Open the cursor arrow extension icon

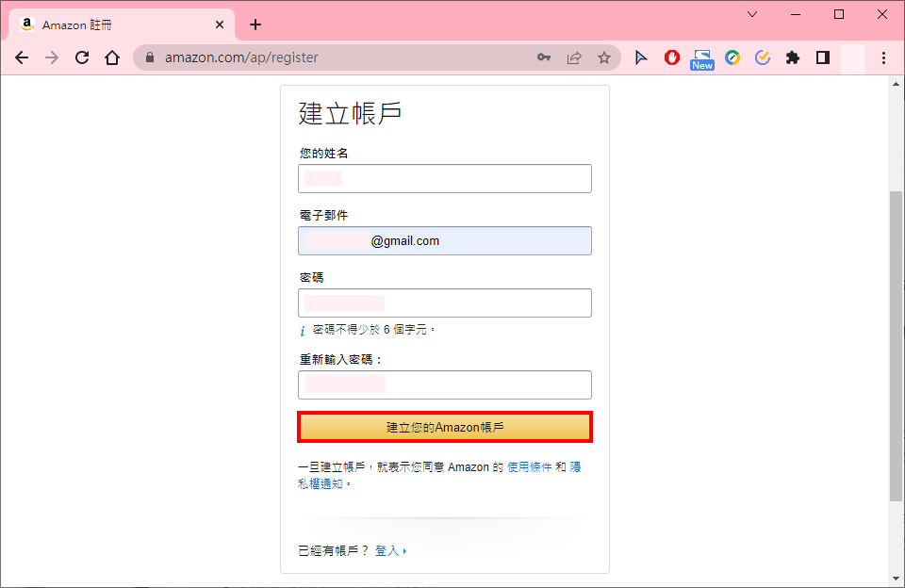pyautogui.click(x=641, y=57)
